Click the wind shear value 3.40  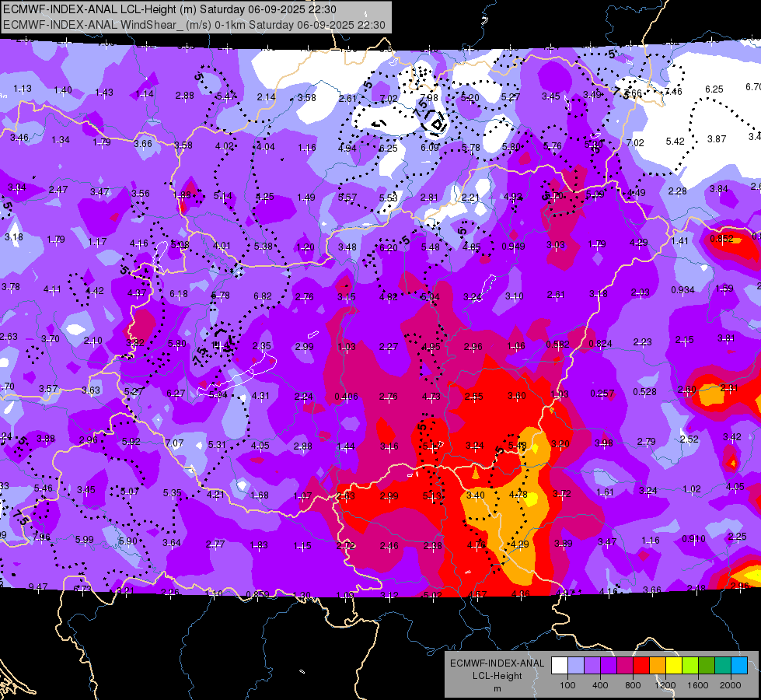click(x=475, y=495)
